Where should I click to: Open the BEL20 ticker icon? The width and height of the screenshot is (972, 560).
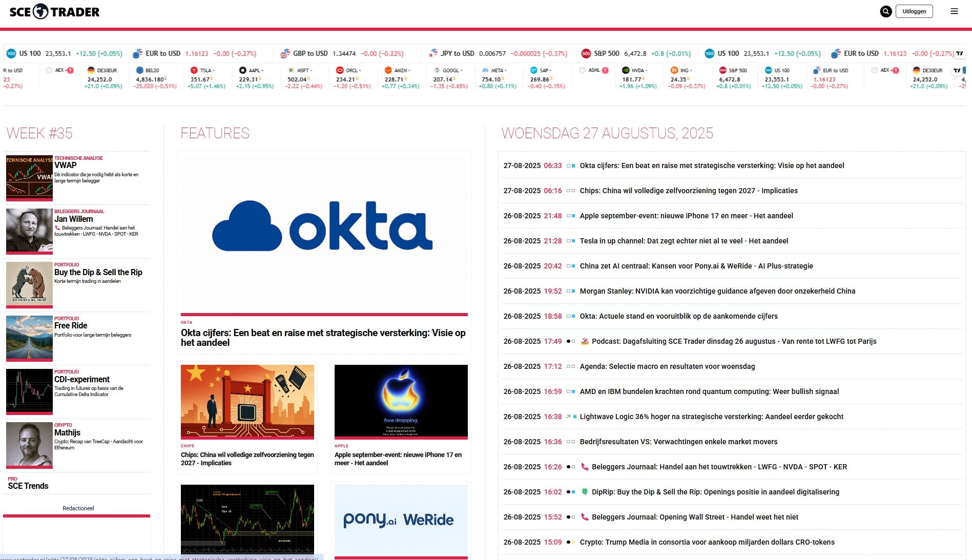140,70
